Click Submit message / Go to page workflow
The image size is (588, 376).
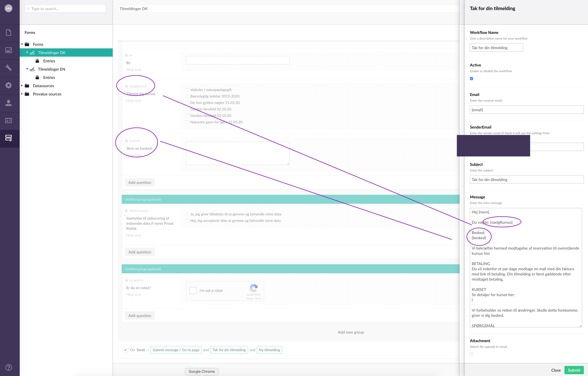(x=176, y=350)
